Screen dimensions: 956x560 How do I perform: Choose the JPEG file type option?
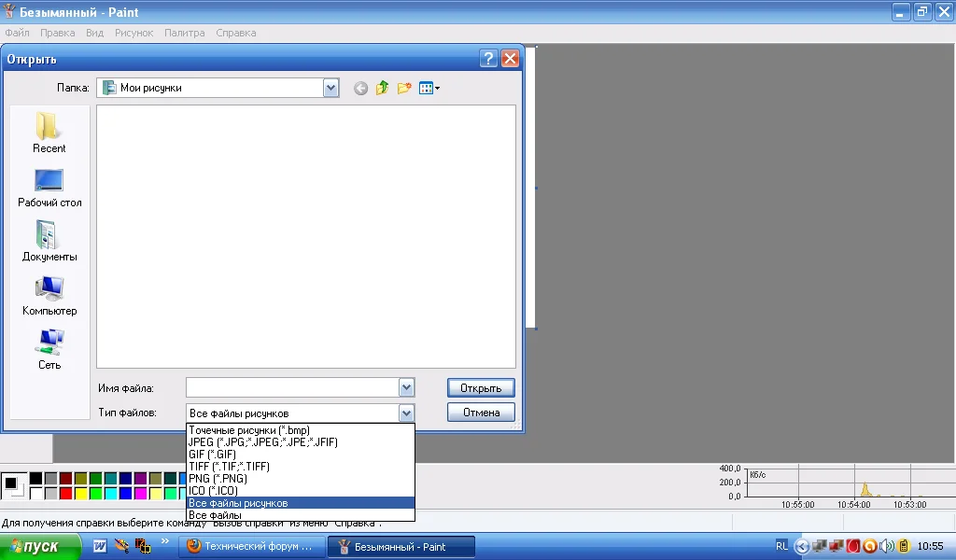(x=300, y=442)
